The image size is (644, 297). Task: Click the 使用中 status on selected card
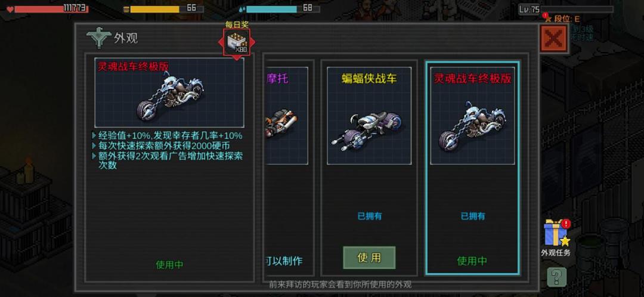(472, 261)
